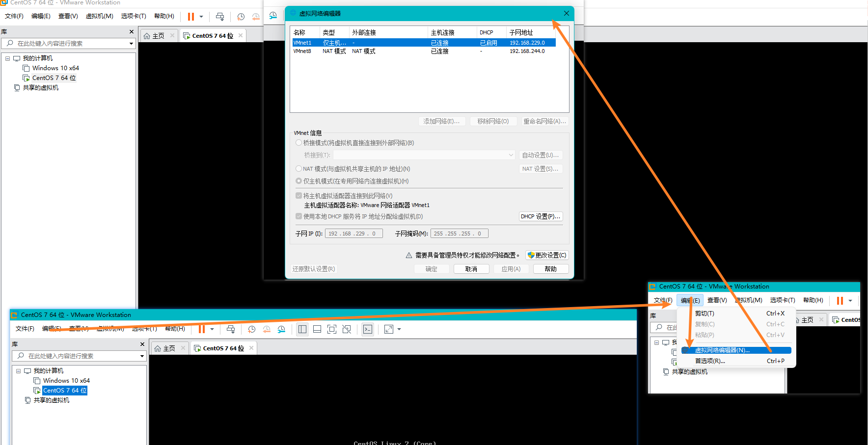This screenshot has height=445, width=868.
Task: Select 共享的虚拟机 in lower window library
Action: pyautogui.click(x=51, y=400)
